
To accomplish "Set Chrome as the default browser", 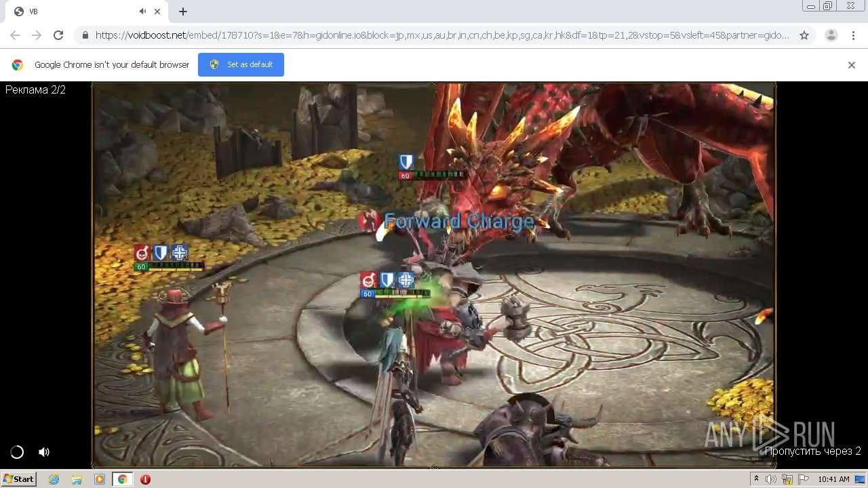I will 241,64.
